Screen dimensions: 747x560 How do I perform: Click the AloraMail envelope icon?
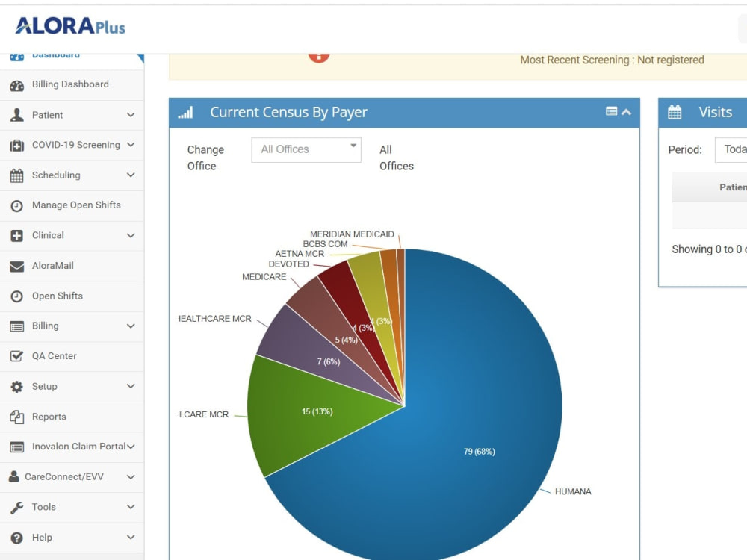(16, 267)
